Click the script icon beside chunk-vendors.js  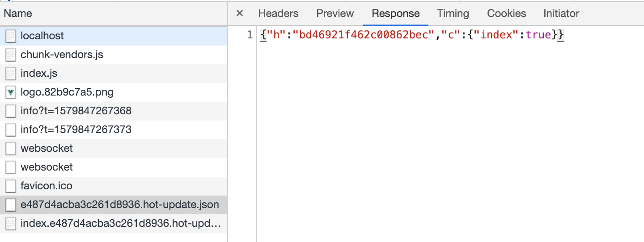(11, 55)
